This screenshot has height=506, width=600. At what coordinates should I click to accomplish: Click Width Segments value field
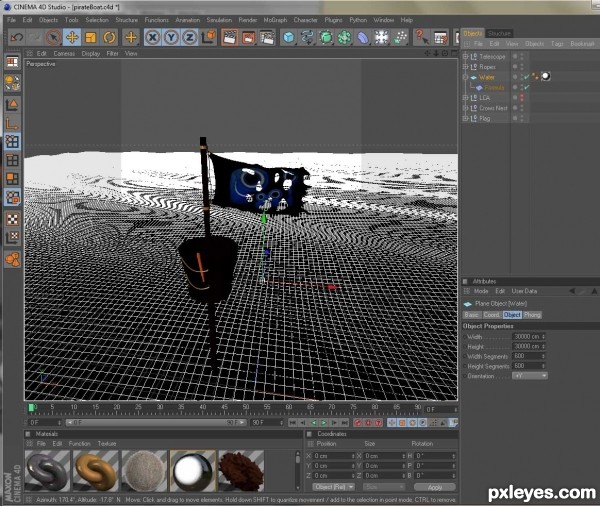pos(528,356)
